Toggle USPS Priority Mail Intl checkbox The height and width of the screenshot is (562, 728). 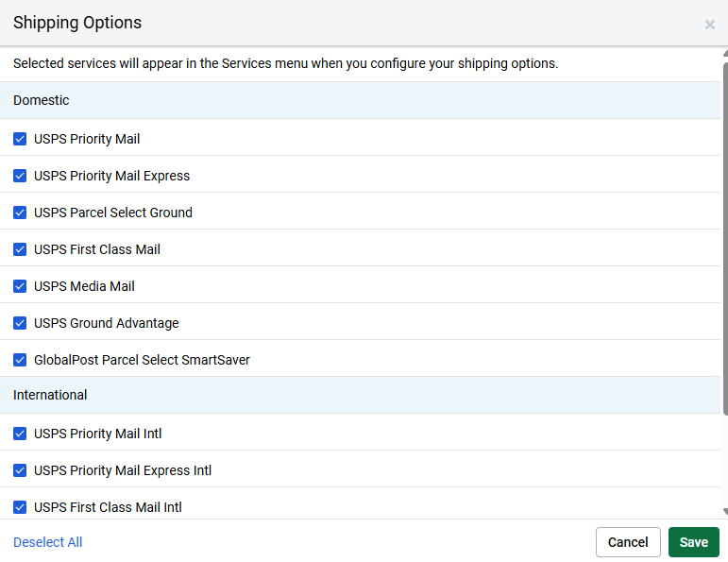pyautogui.click(x=20, y=434)
